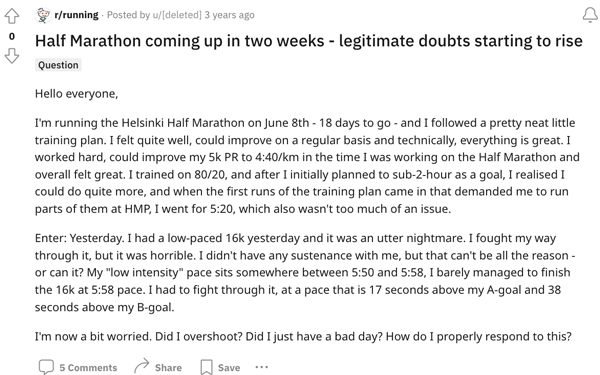
Task: Click the '3 years ago' timestamp
Action: tap(229, 15)
